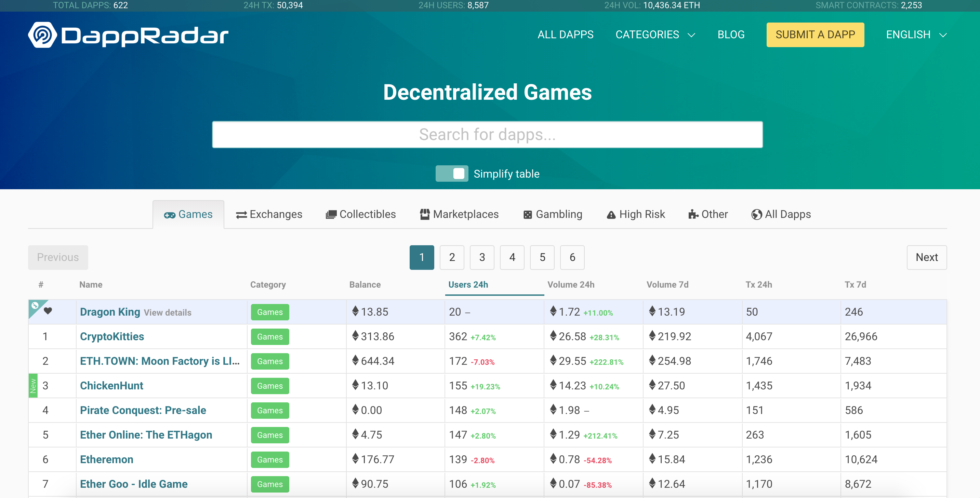Viewport: 980px width, 498px height.
Task: Toggle the Simplify table switch
Action: click(452, 174)
